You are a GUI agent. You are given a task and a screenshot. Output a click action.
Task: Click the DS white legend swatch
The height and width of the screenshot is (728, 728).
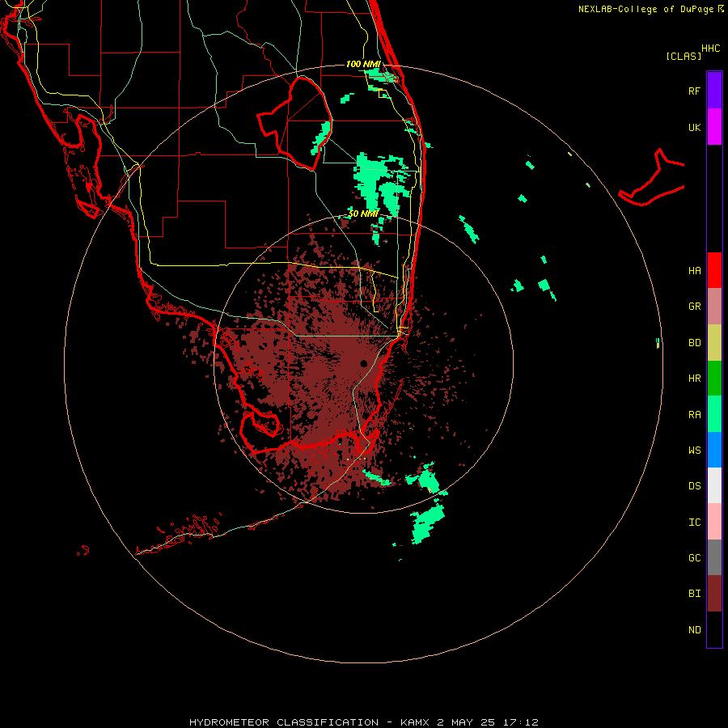[714, 485]
